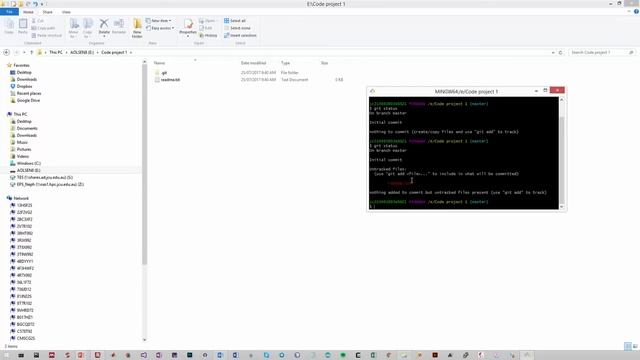Click Paste shortcut in the ribbon

pos(47,36)
